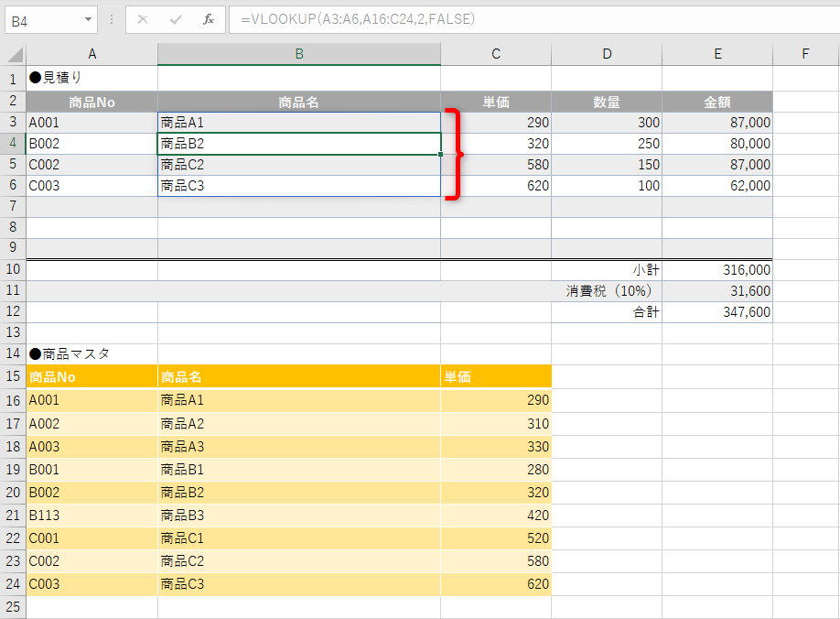Click the B113 cell in the product master
The width and height of the screenshot is (840, 619).
tap(92, 516)
